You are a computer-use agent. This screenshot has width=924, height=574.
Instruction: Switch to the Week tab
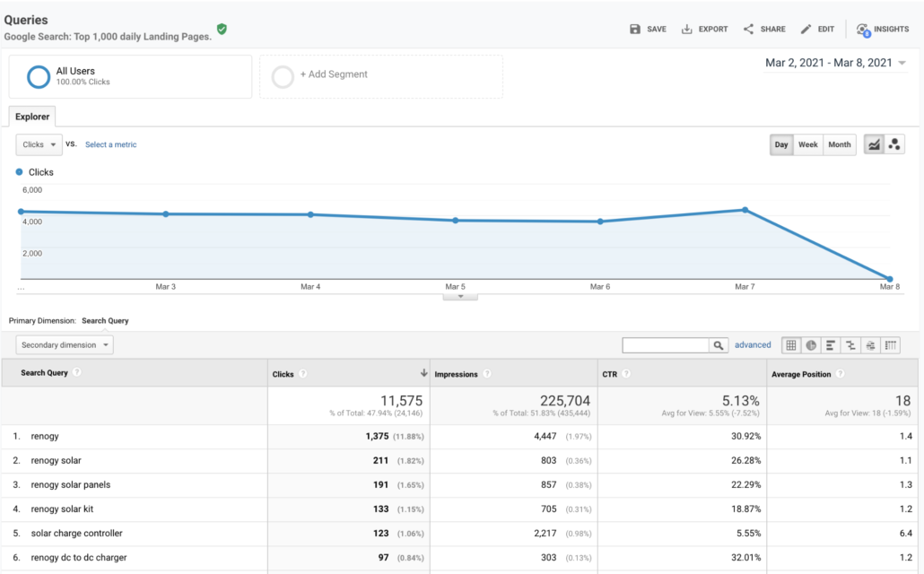click(807, 143)
